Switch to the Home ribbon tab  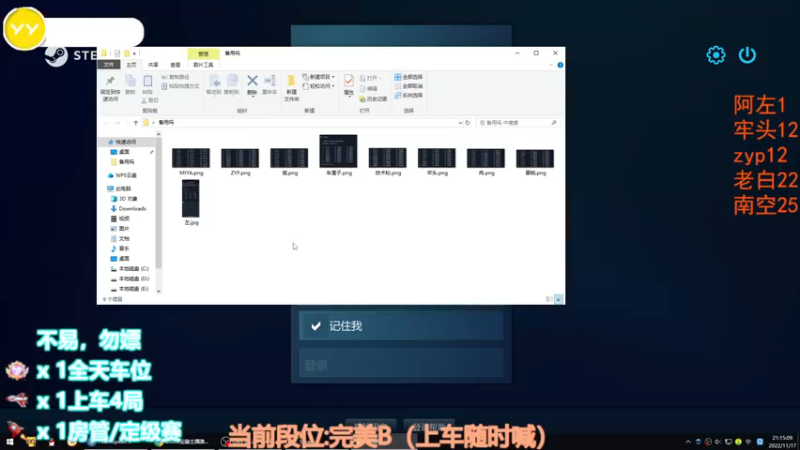click(x=131, y=65)
